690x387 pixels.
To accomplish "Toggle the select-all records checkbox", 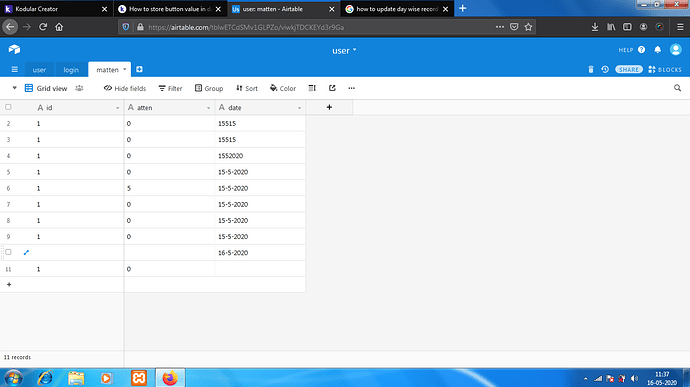I will 8,107.
